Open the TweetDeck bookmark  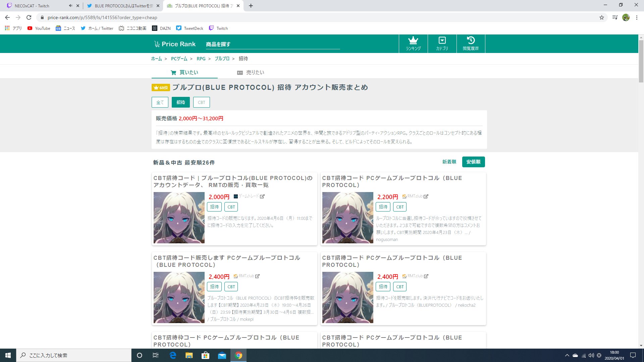(190, 28)
